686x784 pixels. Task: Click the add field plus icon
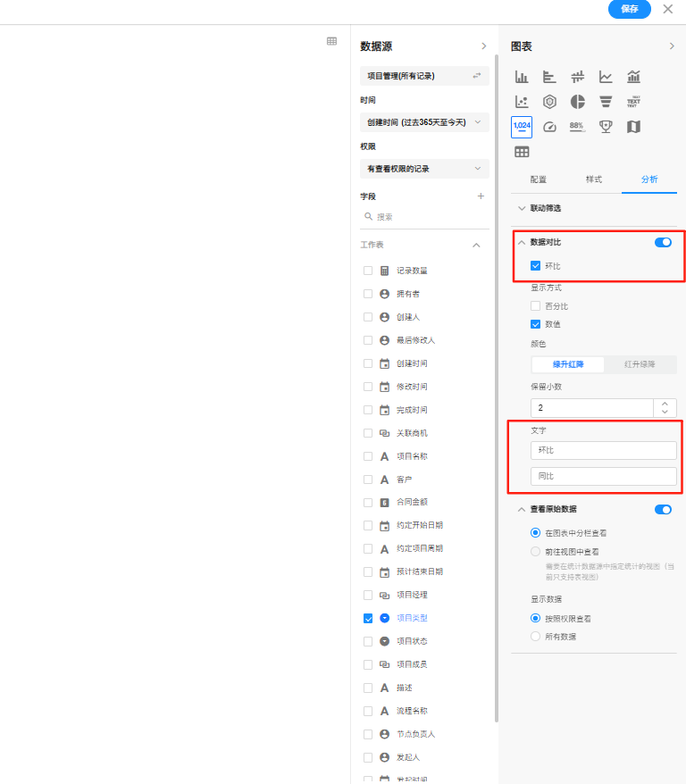(481, 196)
